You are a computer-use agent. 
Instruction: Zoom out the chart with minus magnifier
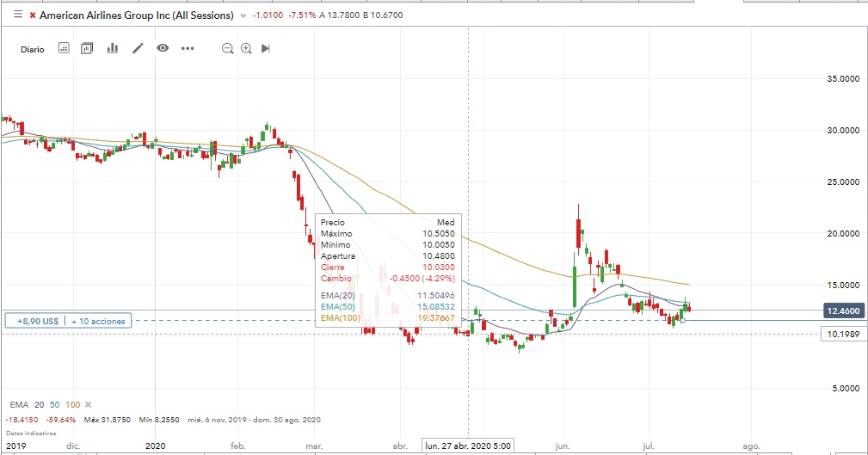pyautogui.click(x=227, y=49)
